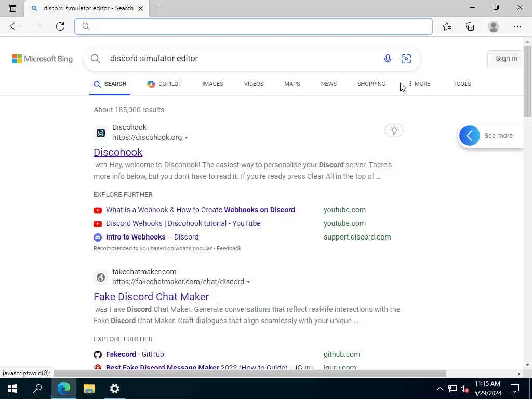532x399 pixels.
Task: Open visual search camera icon
Action: [x=406, y=58]
